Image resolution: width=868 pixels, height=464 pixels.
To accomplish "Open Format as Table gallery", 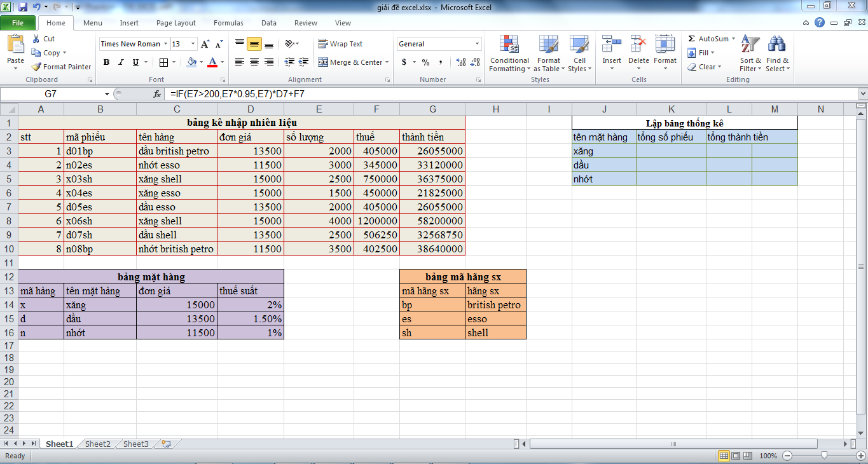I will (x=548, y=53).
